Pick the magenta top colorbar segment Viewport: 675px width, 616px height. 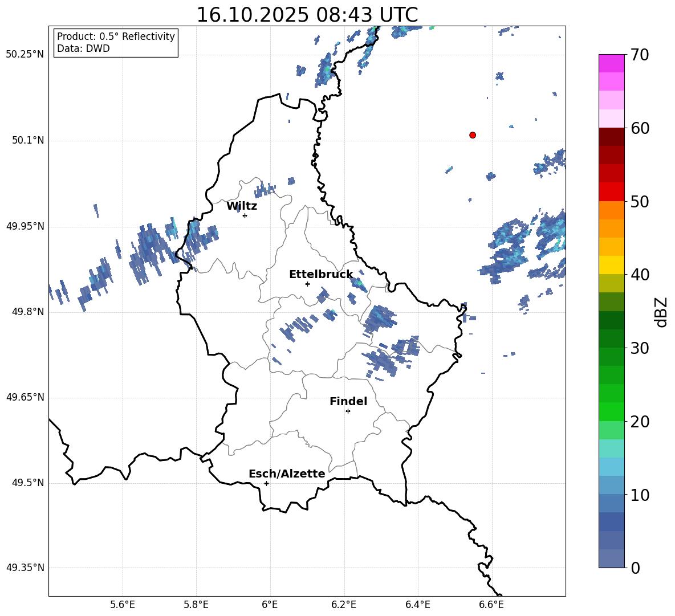(611, 63)
